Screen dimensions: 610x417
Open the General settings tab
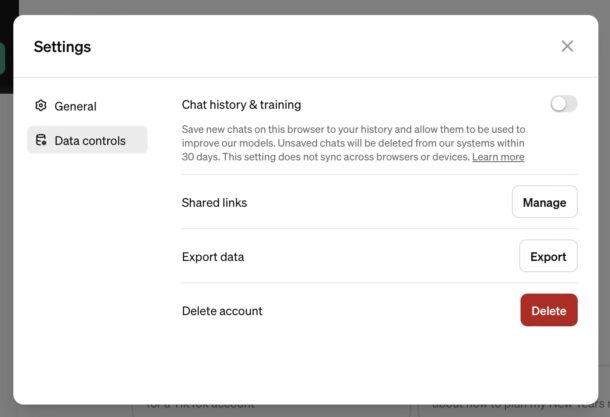75,106
